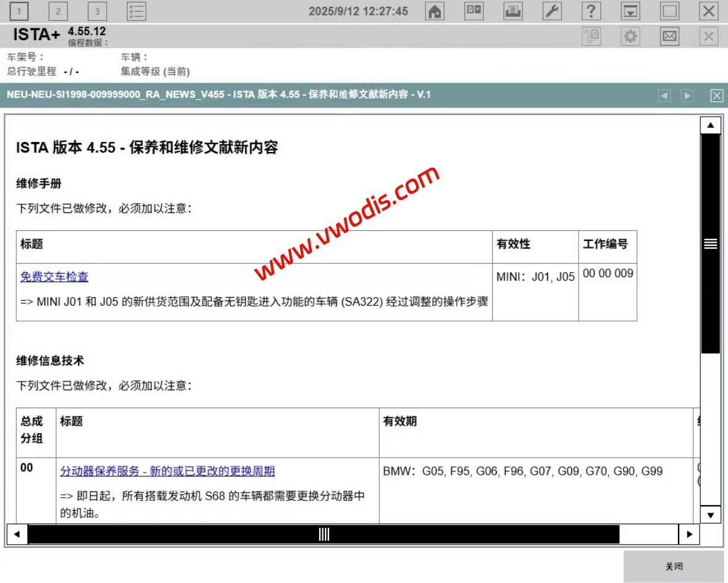Go to next document with right arrow
This screenshot has height=583, width=728.
(x=687, y=96)
